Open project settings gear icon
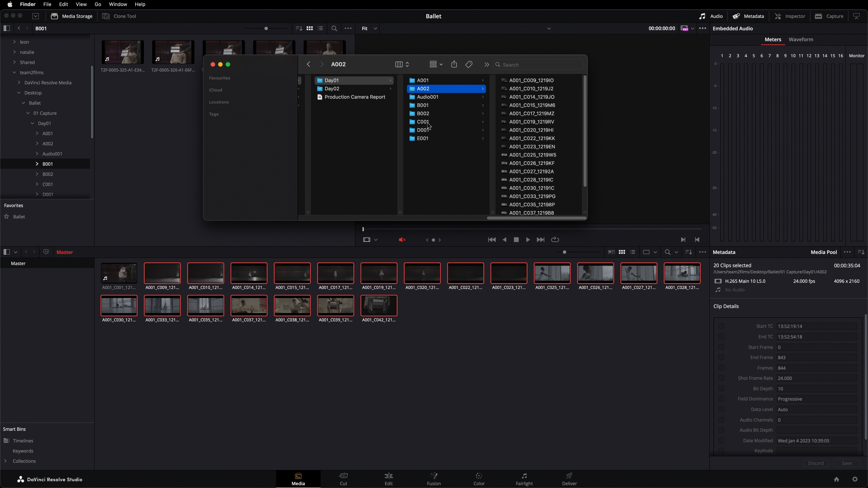The width and height of the screenshot is (868, 488). pyautogui.click(x=855, y=479)
